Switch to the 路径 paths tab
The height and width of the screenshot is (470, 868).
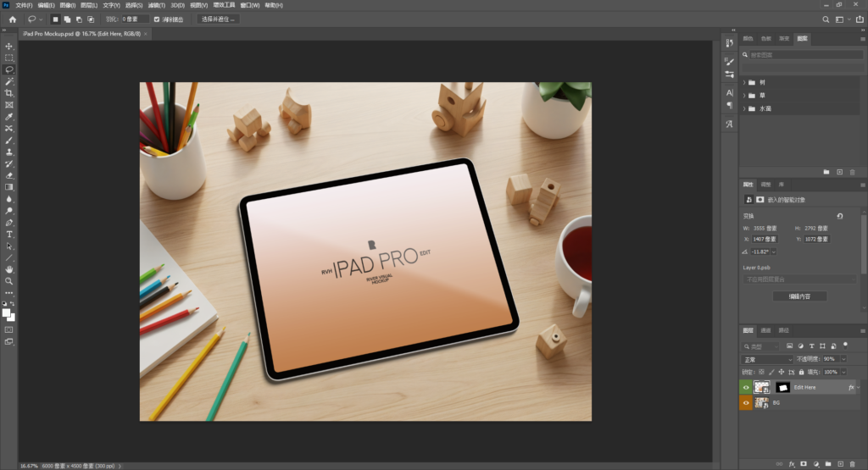[x=784, y=330]
